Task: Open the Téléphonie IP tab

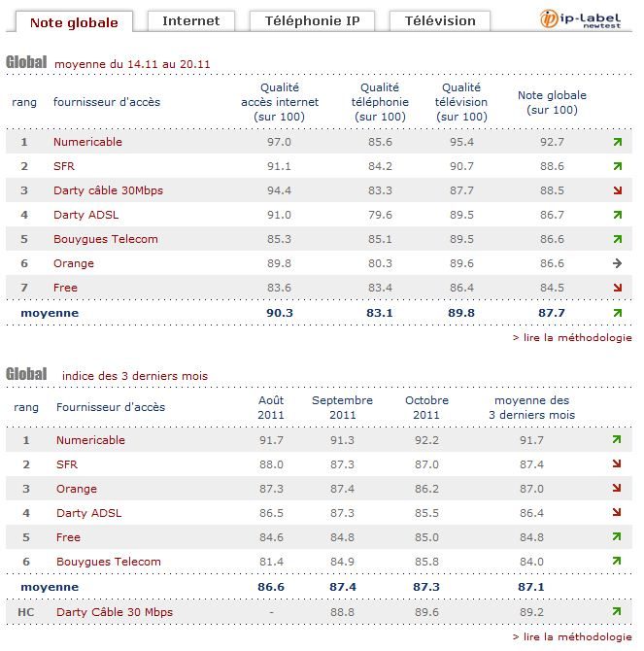Action: [305, 20]
